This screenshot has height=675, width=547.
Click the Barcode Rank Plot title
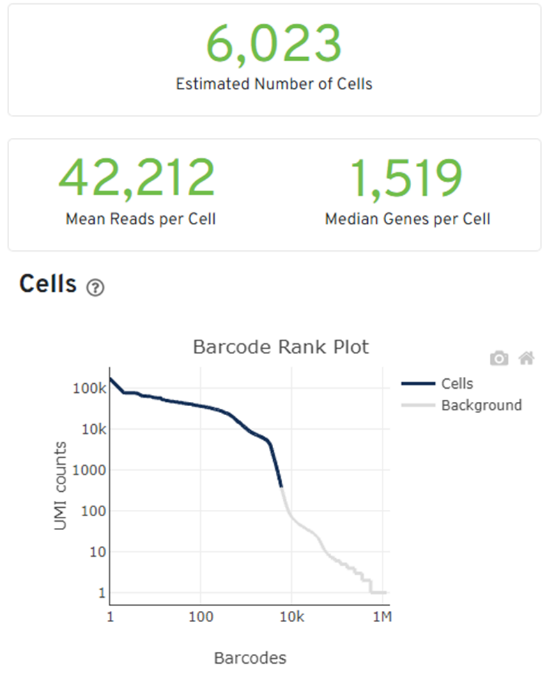click(x=281, y=347)
